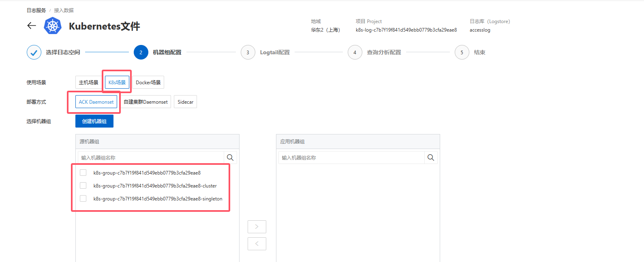Select the Docker场景 usage scenario
Viewport: 644px width, 262px height.
[x=148, y=82]
